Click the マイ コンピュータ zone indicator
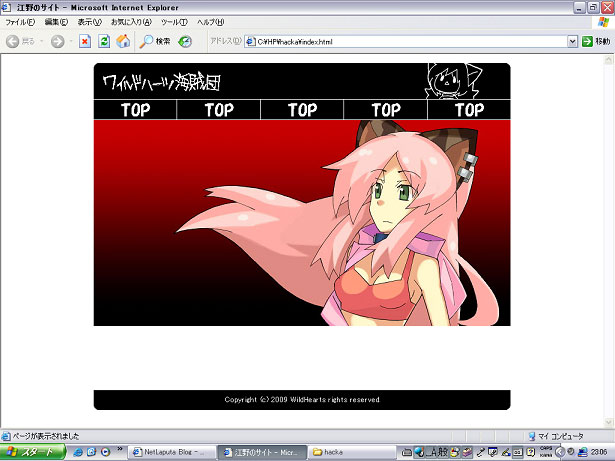 point(556,436)
